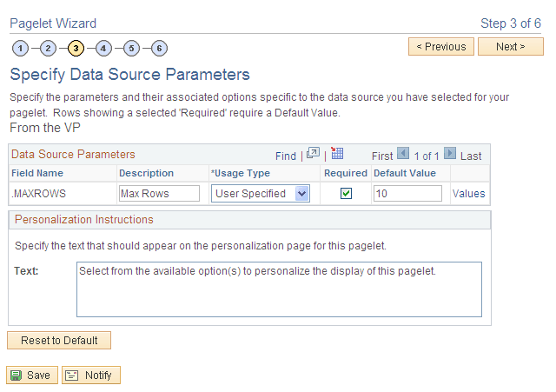Go to wizard step 1 circle
The width and height of the screenshot is (556, 392).
21,49
